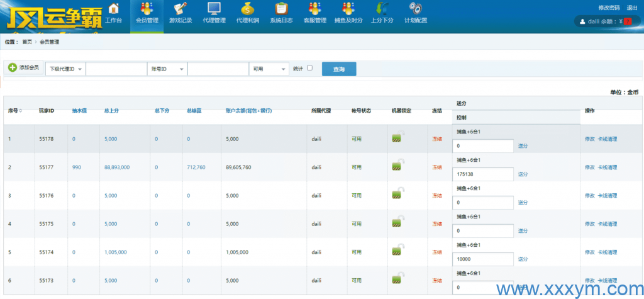Open the 代理利润 money bag icon
This screenshot has height=299, width=644.
[247, 13]
